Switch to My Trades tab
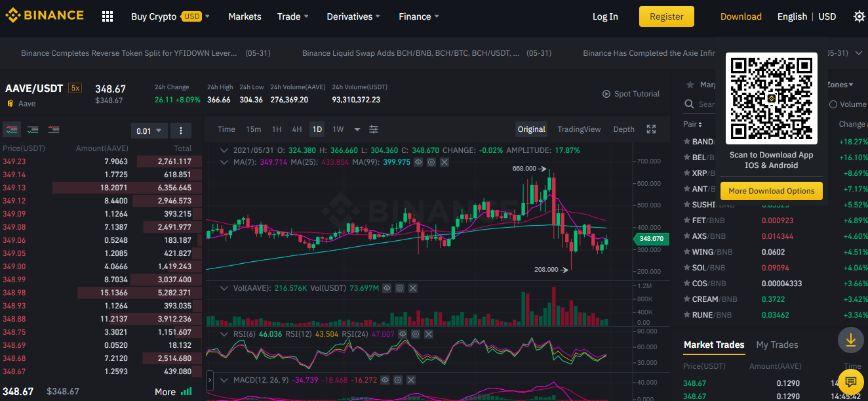Image resolution: width=868 pixels, height=401 pixels. [777, 345]
